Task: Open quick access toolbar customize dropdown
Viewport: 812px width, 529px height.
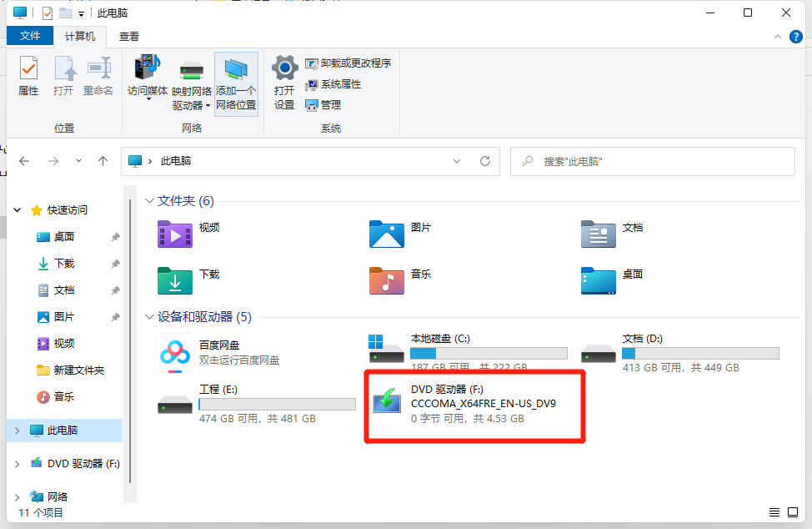Action: 81,14
